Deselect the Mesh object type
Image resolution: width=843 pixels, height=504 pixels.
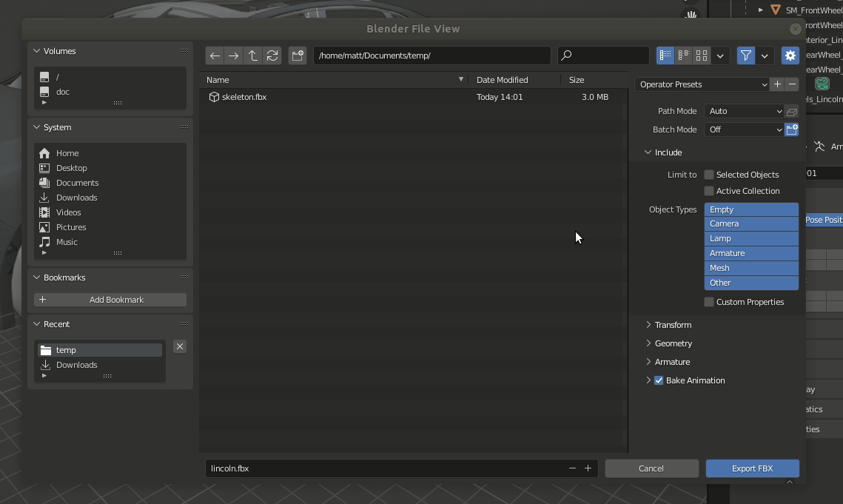(x=750, y=268)
